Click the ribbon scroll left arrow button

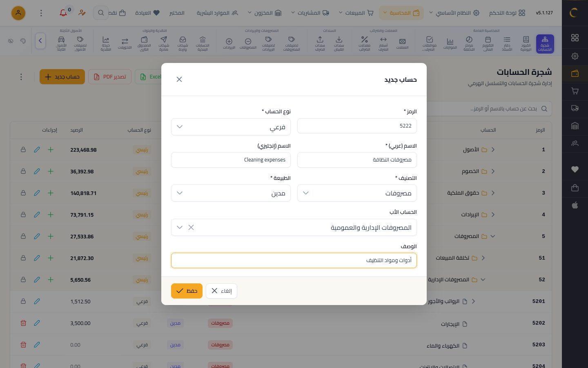click(40, 41)
